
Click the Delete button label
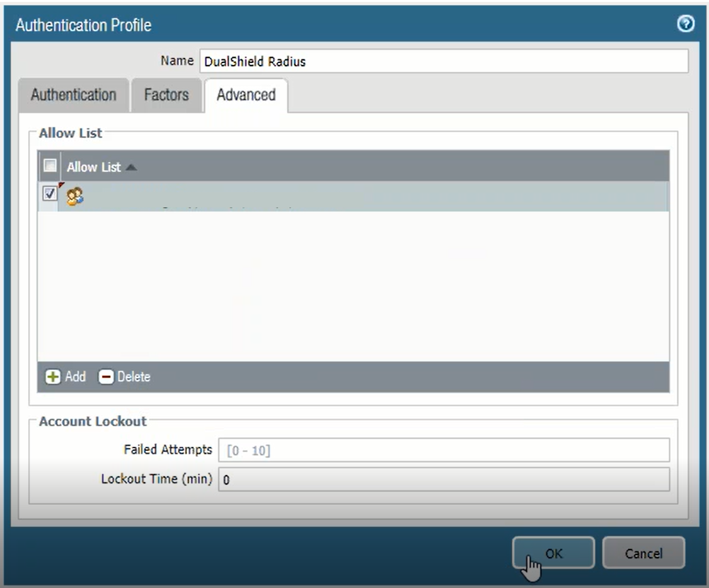pos(134,377)
